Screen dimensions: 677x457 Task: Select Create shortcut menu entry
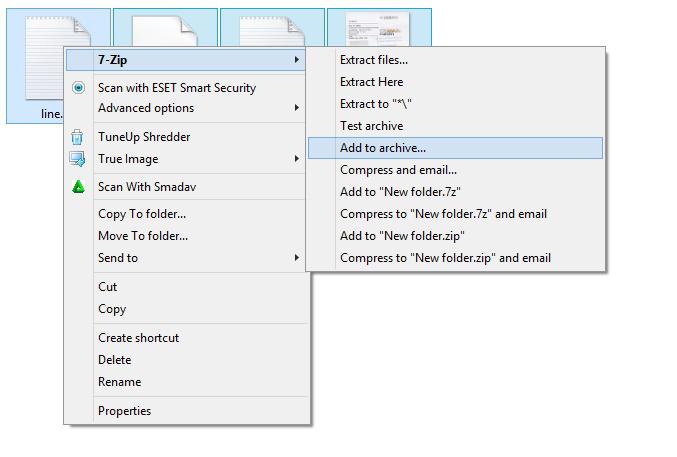[x=139, y=338]
